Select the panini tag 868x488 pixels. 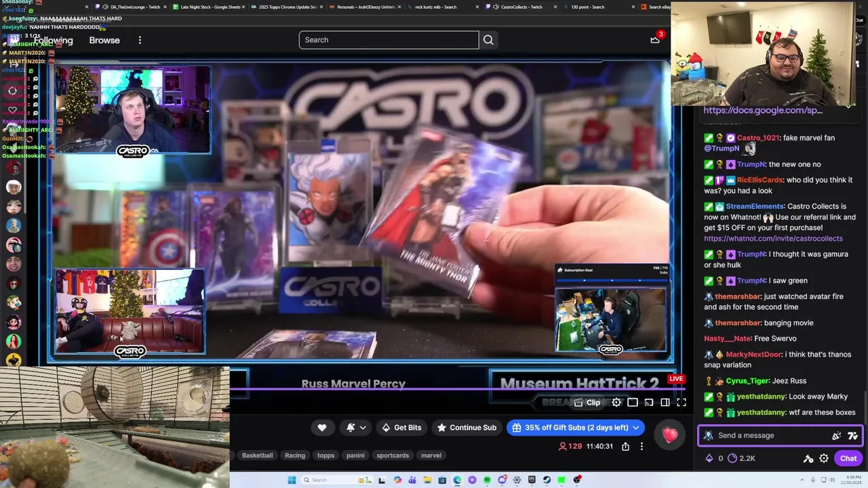coord(355,455)
